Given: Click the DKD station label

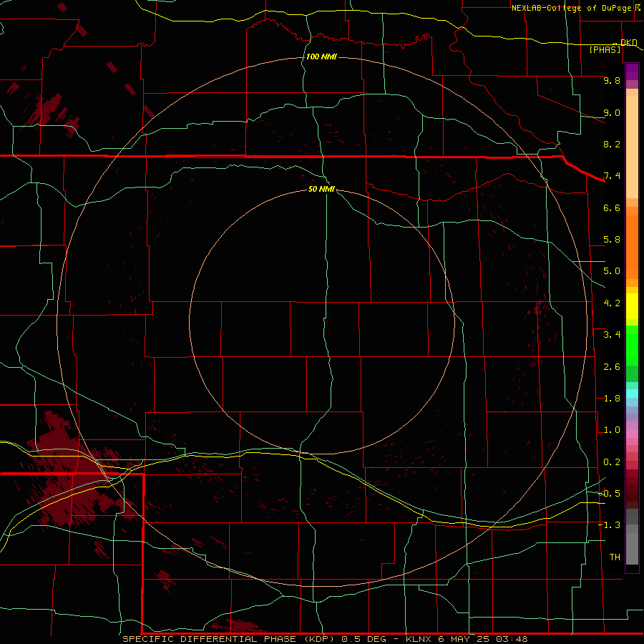Looking at the screenshot, I should 629,42.
